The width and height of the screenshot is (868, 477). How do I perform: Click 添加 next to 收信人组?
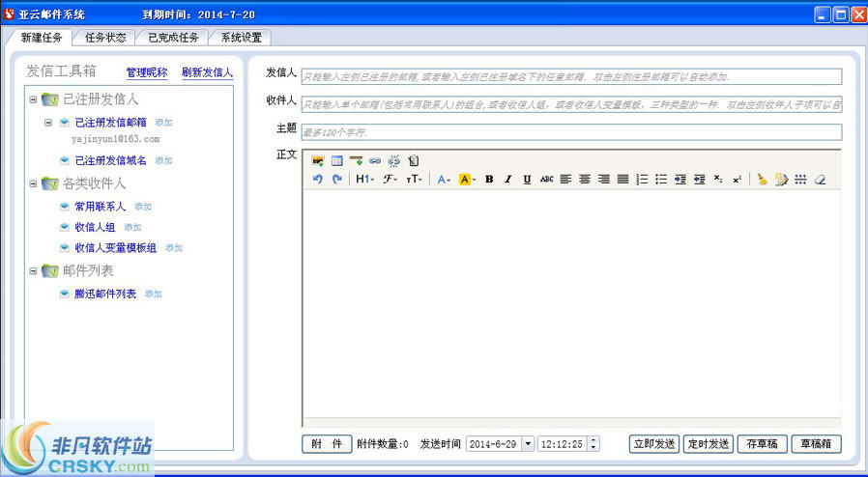132,227
